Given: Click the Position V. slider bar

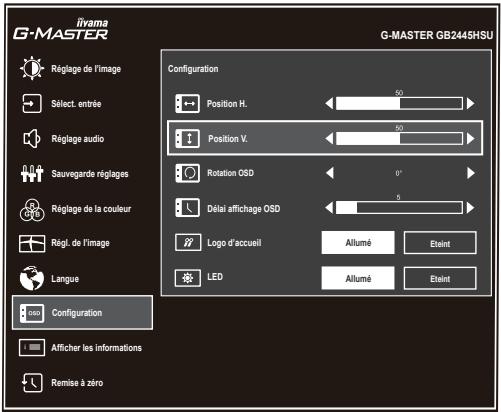Looking at the screenshot, I should point(399,138).
